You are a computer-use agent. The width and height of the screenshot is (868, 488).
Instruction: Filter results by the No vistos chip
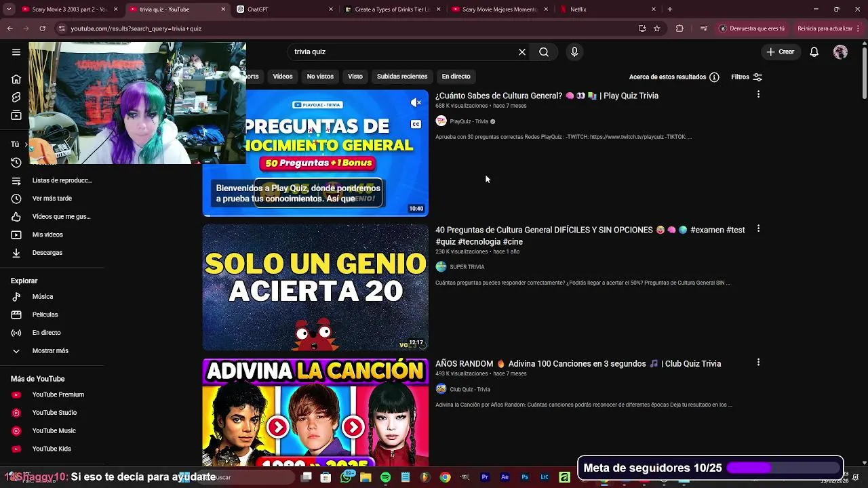(x=320, y=77)
